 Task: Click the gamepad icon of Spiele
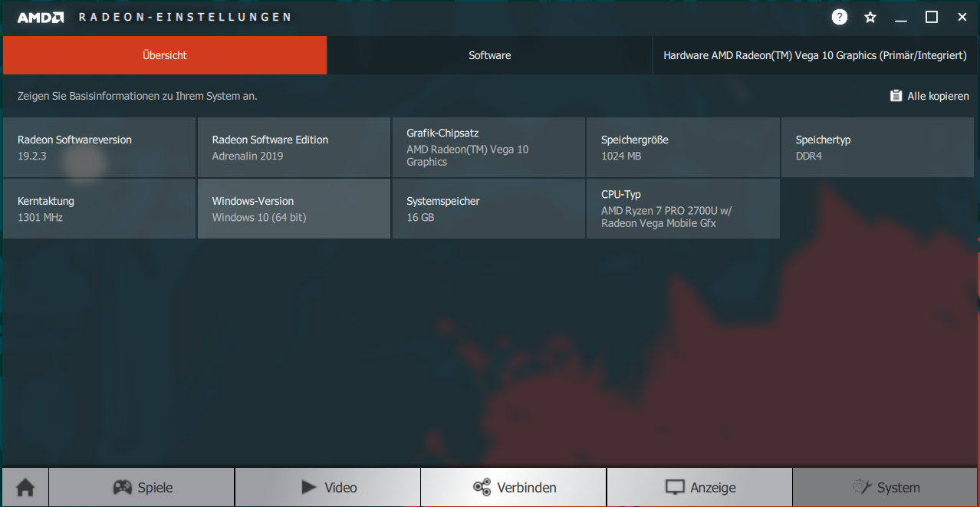(122, 487)
